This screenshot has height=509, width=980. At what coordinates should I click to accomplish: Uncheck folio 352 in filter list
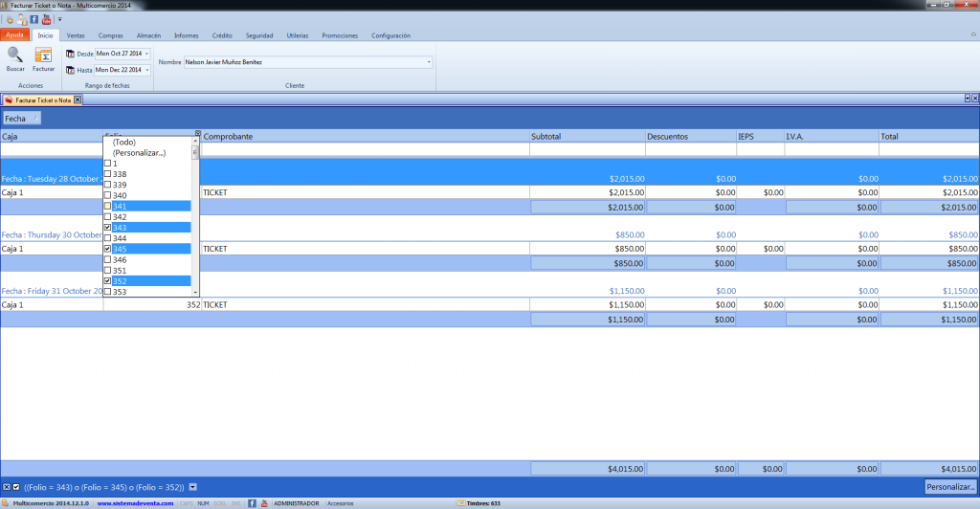(x=107, y=281)
